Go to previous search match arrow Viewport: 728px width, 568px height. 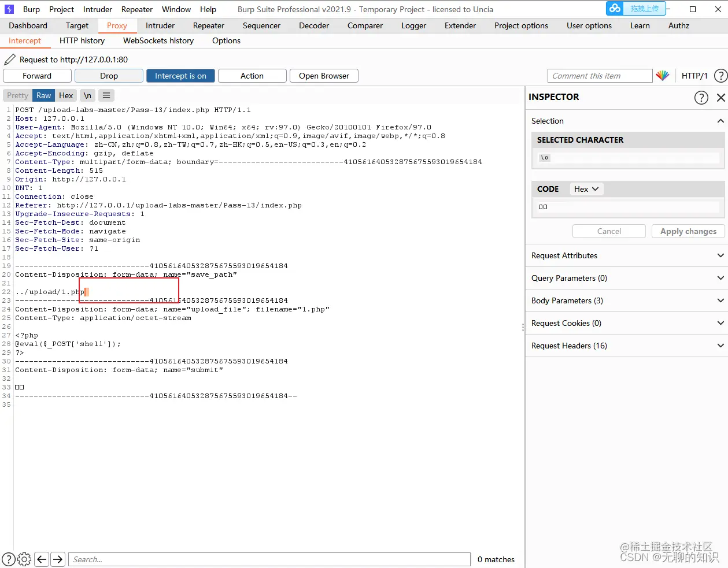[x=42, y=559]
